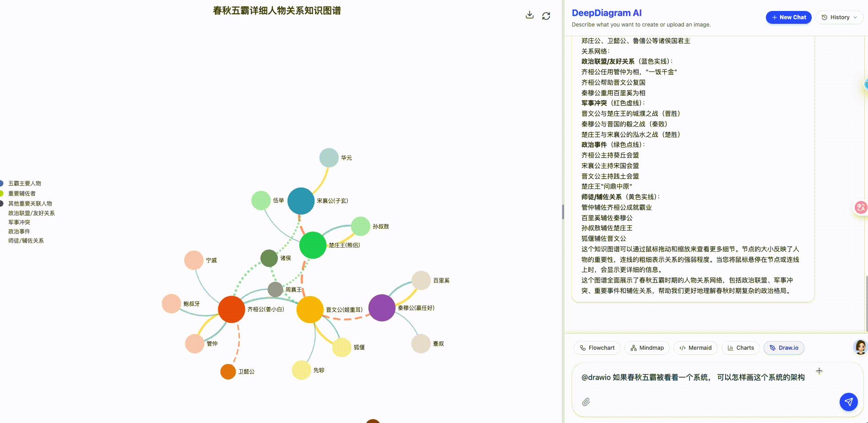Toggle 五霸主要人物 legend category
The height and width of the screenshot is (423, 868).
click(x=24, y=184)
